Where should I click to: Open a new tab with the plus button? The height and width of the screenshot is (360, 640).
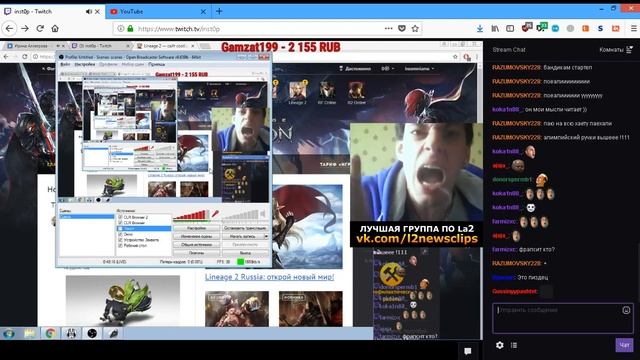[x=219, y=11]
